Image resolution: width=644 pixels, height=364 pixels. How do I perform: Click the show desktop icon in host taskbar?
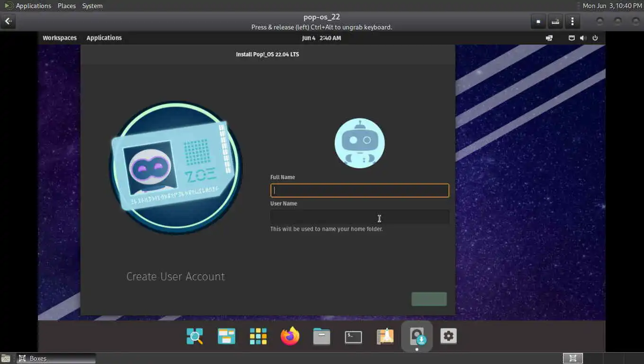[6, 359]
